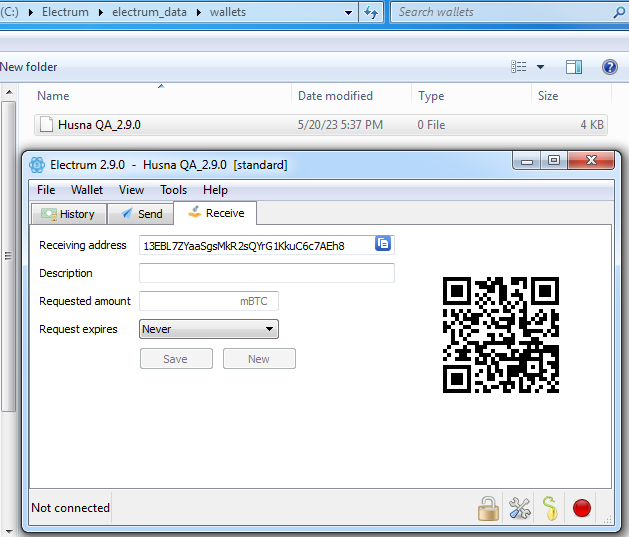Select the Husna QA_2.9.0 file icon

(46, 124)
